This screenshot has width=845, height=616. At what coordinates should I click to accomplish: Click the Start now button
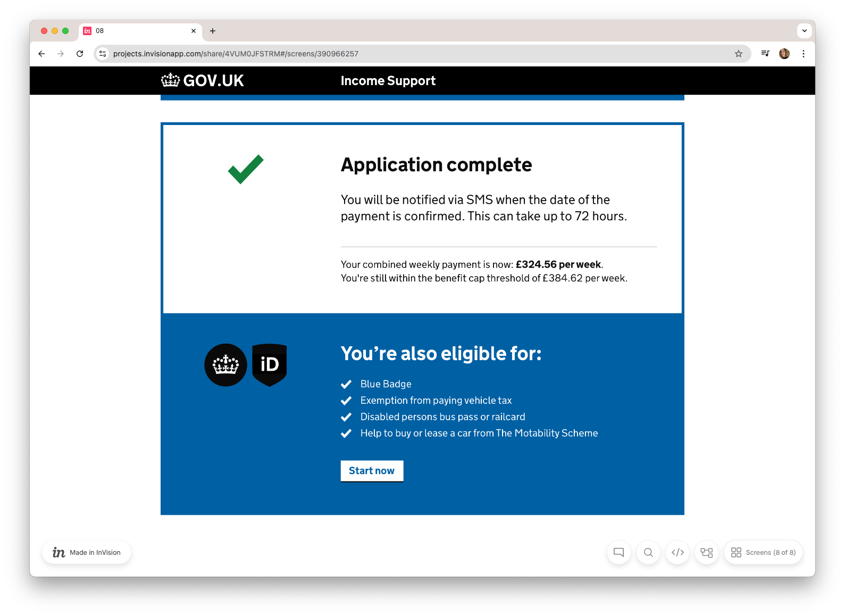tap(372, 471)
